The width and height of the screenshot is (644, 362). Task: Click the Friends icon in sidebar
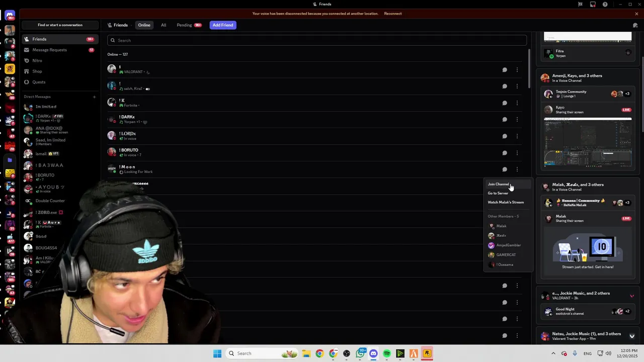27,39
